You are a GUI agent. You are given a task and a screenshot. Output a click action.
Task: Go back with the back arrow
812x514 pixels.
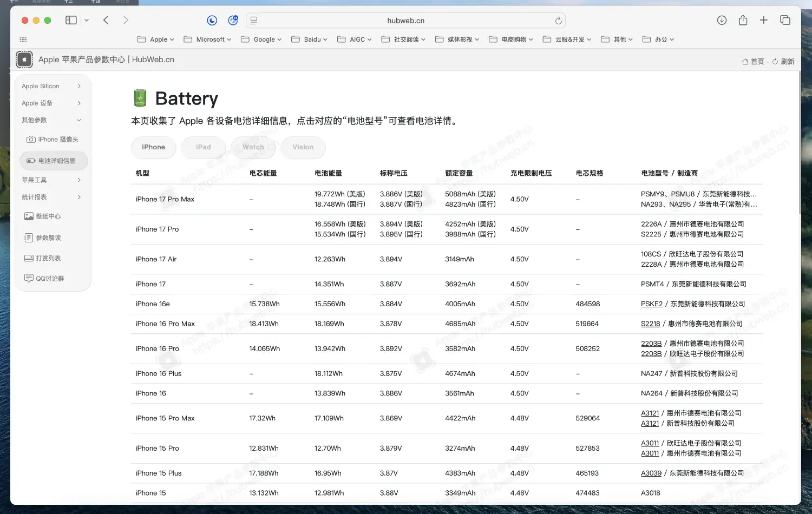(106, 20)
